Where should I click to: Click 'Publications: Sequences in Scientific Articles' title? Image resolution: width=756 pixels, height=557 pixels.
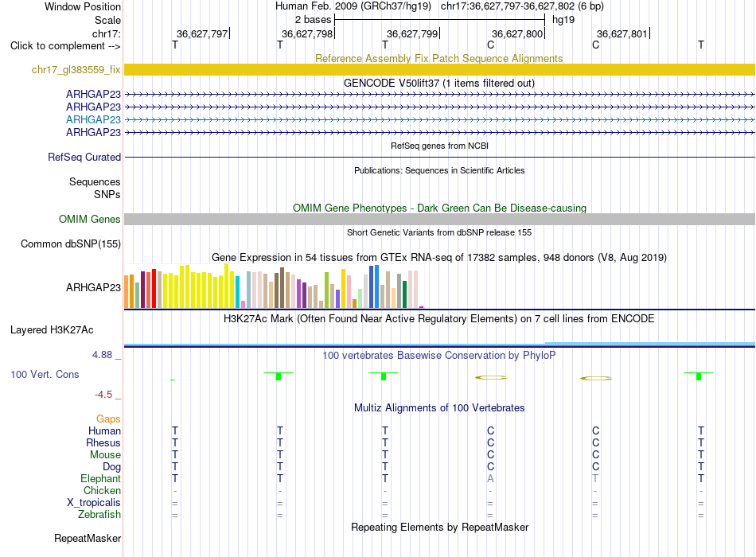click(x=439, y=170)
